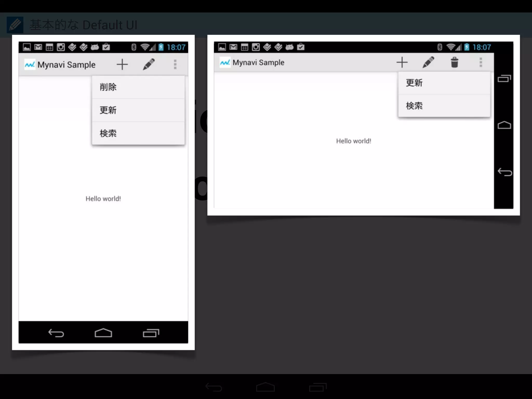Tap 18:07 clock in portrait status bar

[176, 47]
